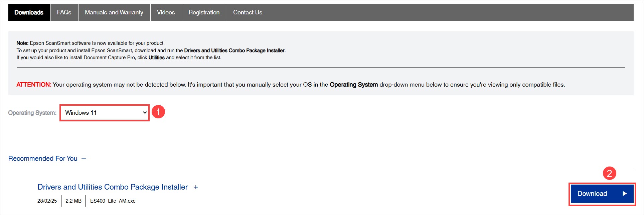Open the Operating System Windows 11 dropdown
644x215 pixels.
click(105, 113)
